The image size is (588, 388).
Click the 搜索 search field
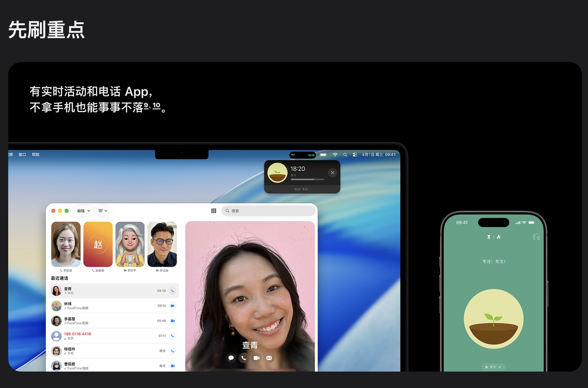pos(268,211)
